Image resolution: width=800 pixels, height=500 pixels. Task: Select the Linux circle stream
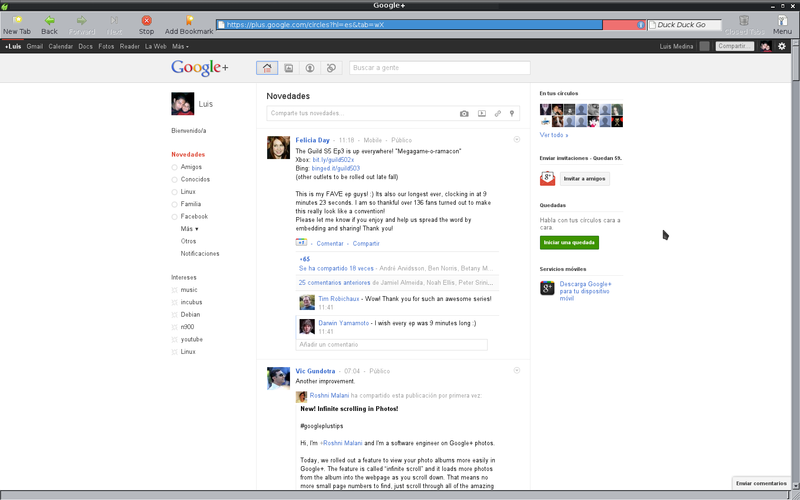(188, 191)
